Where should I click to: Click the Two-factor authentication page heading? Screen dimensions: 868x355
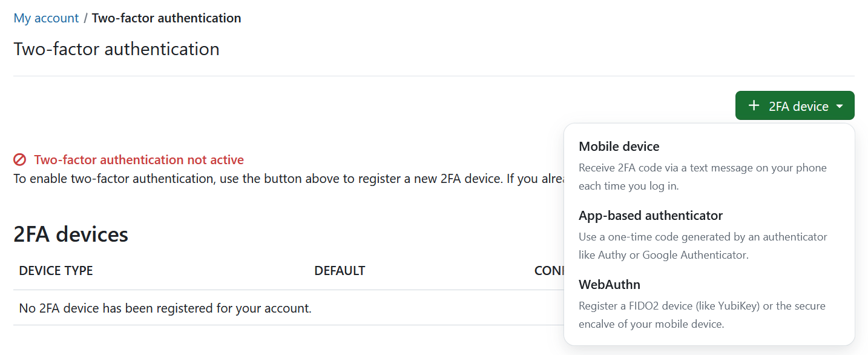tap(116, 49)
